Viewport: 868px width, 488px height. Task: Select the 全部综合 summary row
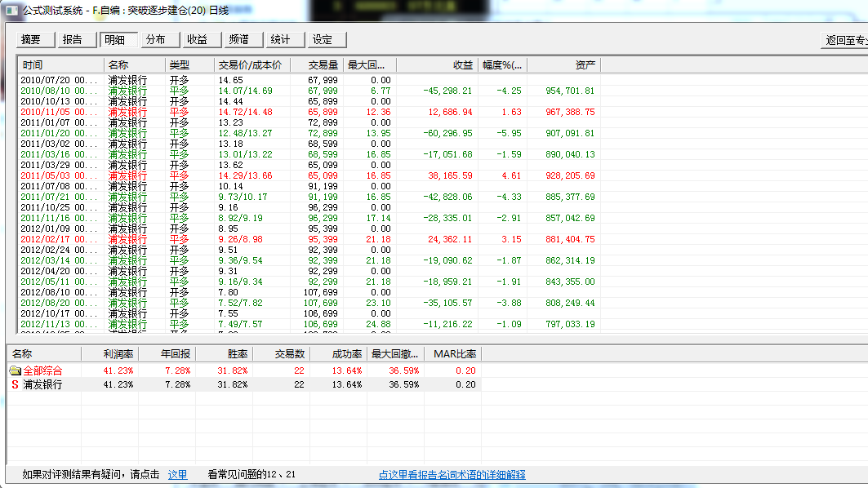(244, 370)
